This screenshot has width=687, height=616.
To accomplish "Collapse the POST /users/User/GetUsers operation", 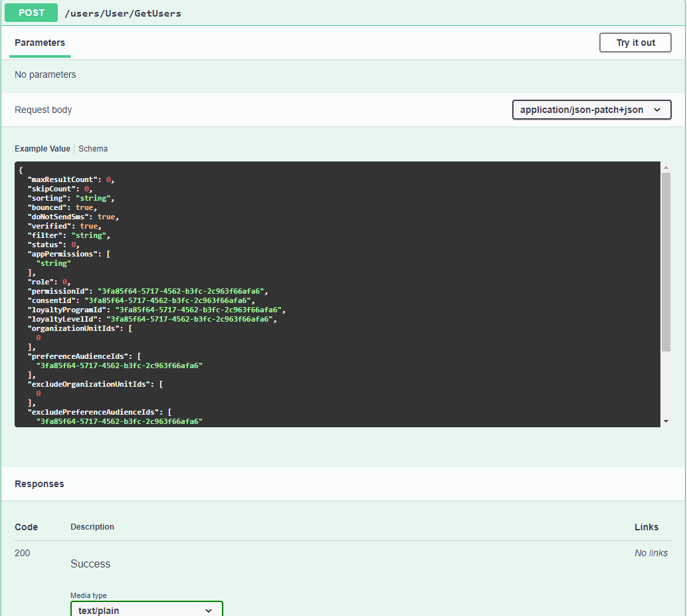I will coord(343,13).
